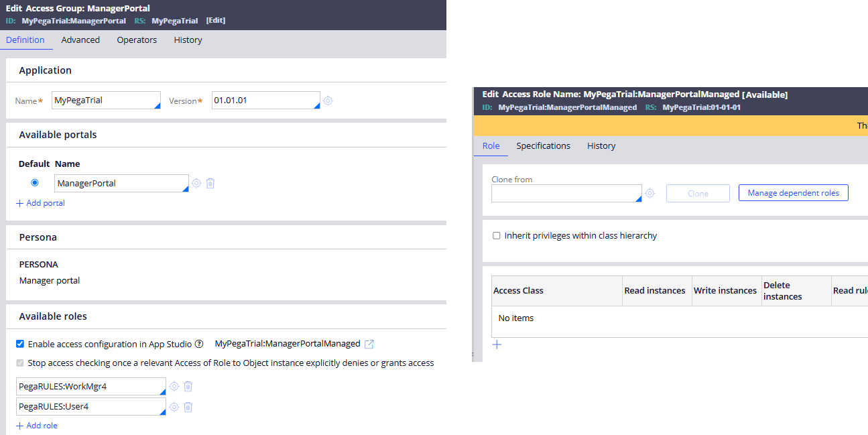Click help icon after App Studio label
Image resolution: width=868 pixels, height=435 pixels.
coord(199,344)
